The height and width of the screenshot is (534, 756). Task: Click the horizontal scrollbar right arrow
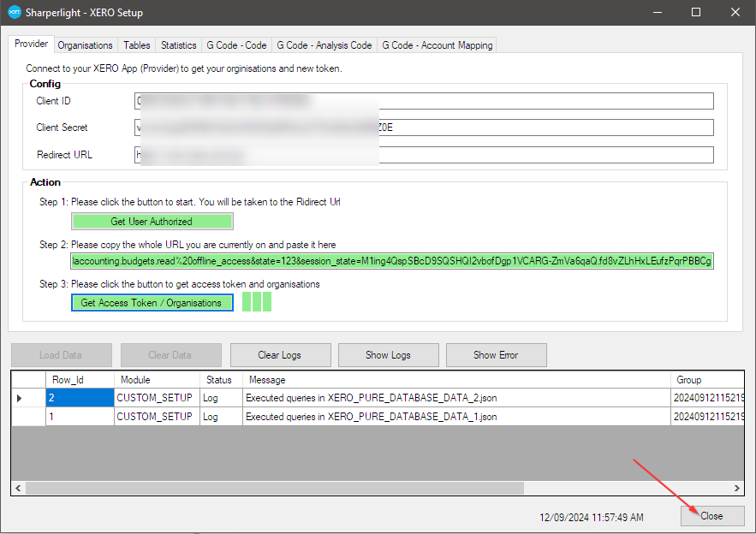tap(736, 488)
